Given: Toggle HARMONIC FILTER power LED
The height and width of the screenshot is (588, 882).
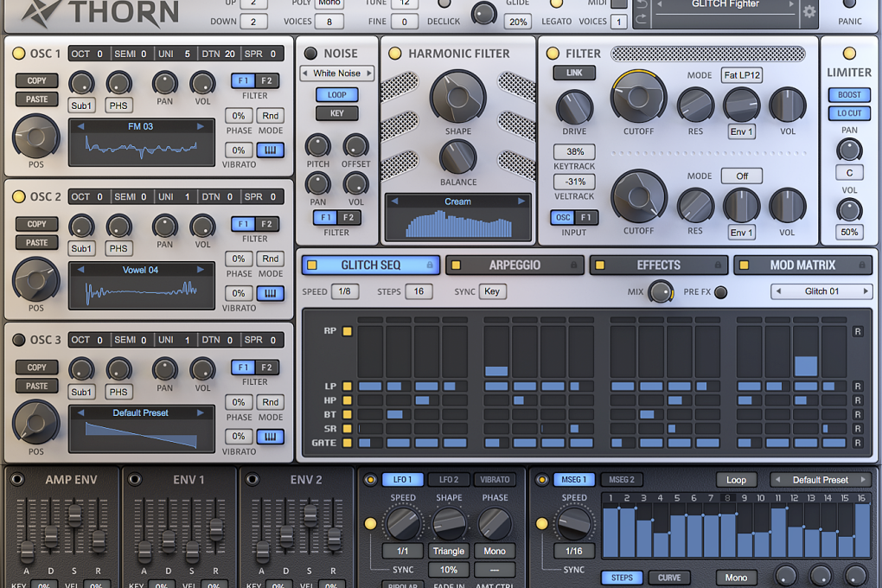Looking at the screenshot, I should pyautogui.click(x=395, y=54).
